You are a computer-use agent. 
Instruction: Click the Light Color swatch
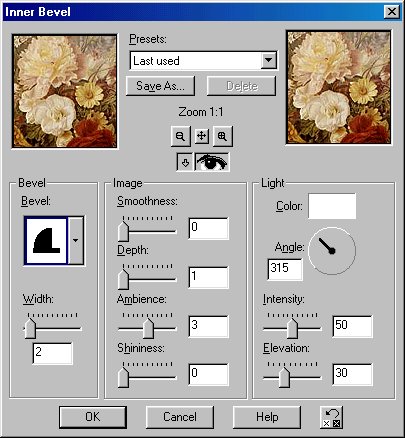coord(332,206)
